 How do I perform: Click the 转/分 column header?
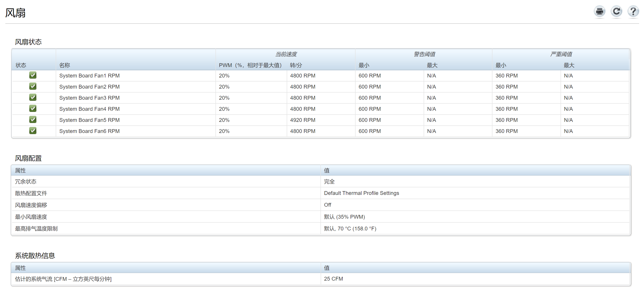(x=296, y=65)
